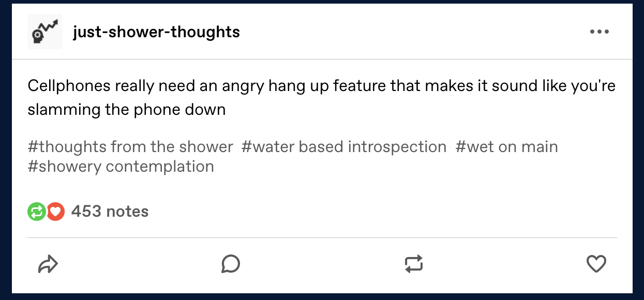
Task: Click the just-shower-thoughts blog avatar
Action: pyautogui.click(x=45, y=32)
